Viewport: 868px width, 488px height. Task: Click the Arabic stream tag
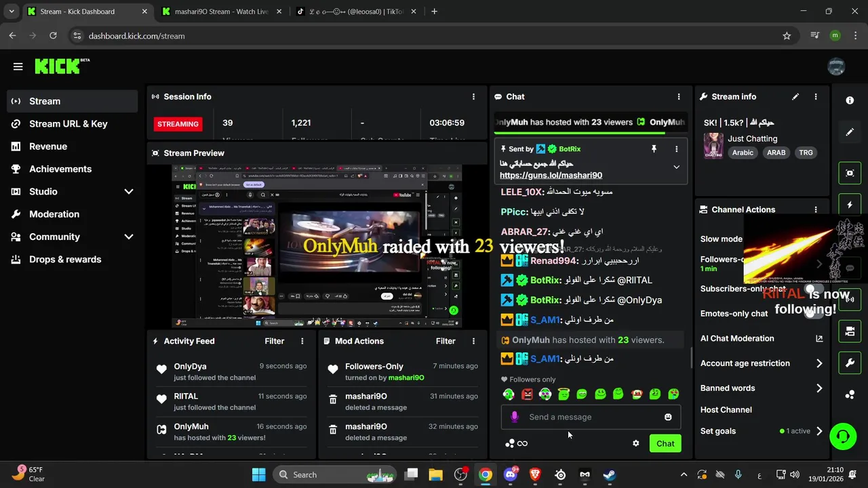(743, 152)
